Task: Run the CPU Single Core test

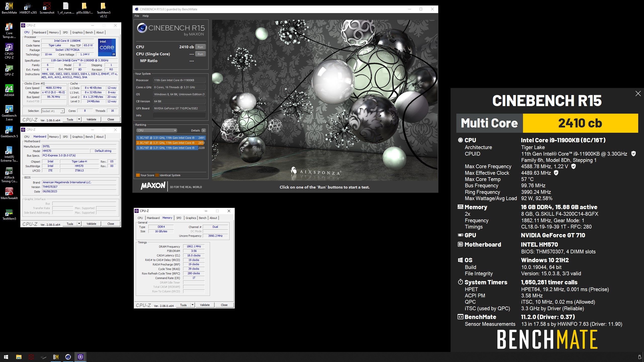Action: pyautogui.click(x=200, y=54)
